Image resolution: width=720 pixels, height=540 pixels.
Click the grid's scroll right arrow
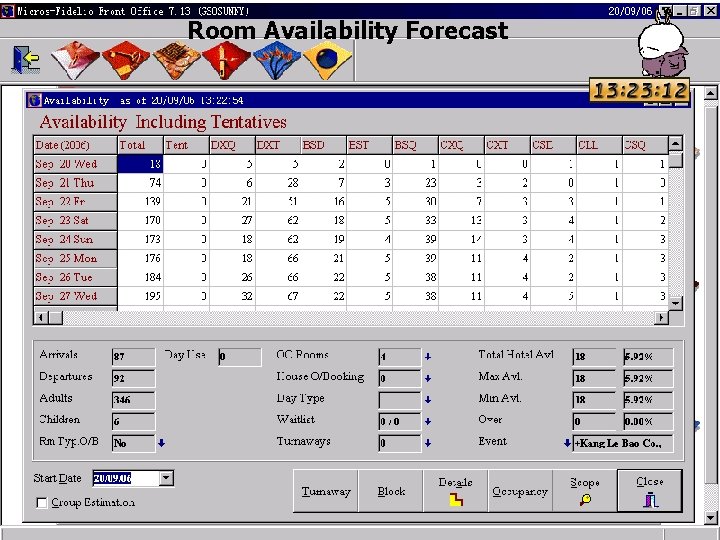coord(661,317)
